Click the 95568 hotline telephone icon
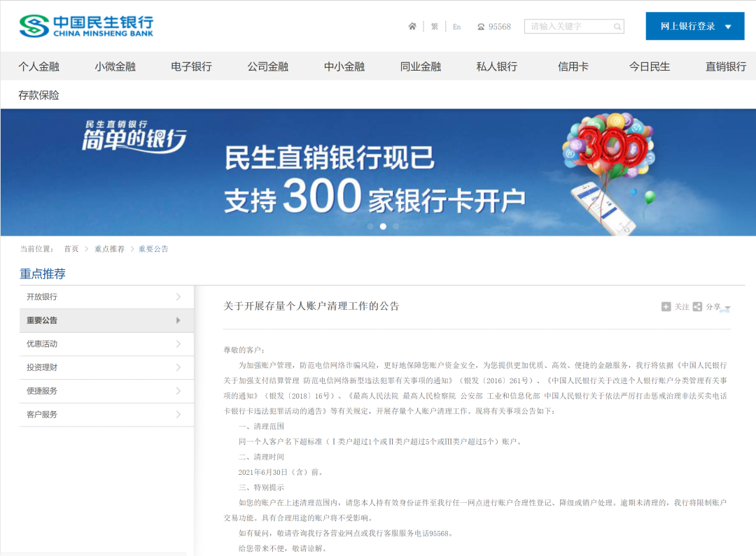Image resolution: width=756 pixels, height=556 pixels. tap(481, 27)
